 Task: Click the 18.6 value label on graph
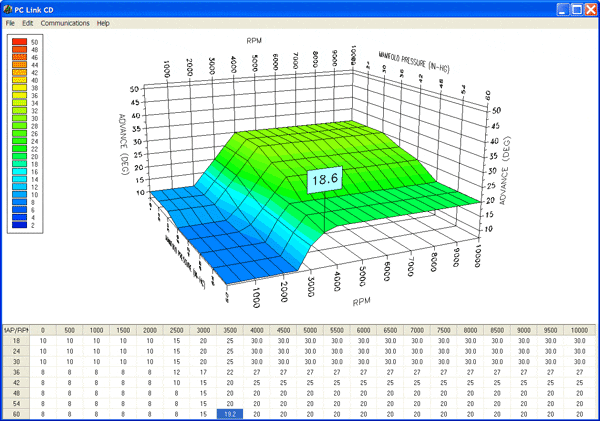tap(325, 180)
